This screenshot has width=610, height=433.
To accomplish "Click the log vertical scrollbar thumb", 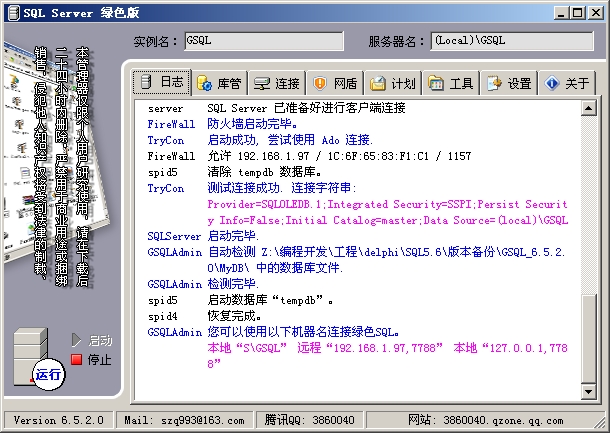I will pos(589,338).
